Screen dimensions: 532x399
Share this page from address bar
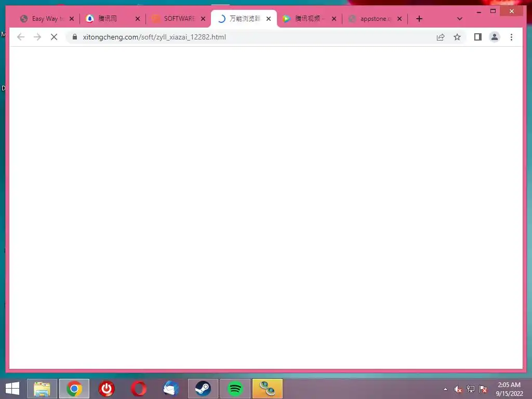441,37
